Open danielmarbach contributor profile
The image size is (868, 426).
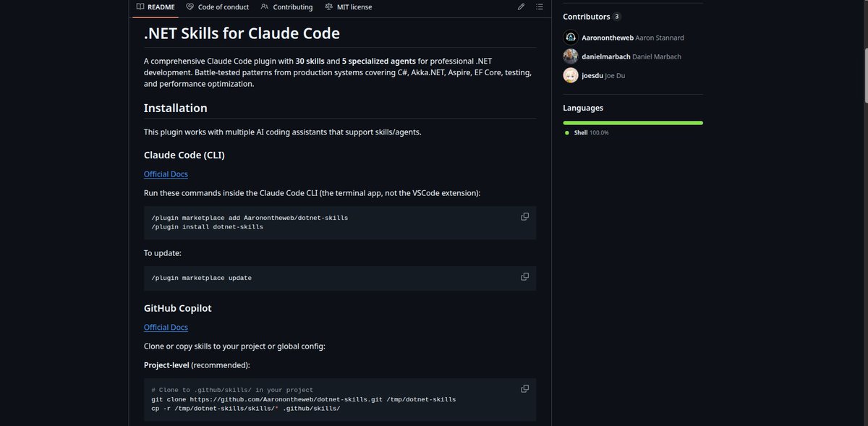(606, 56)
